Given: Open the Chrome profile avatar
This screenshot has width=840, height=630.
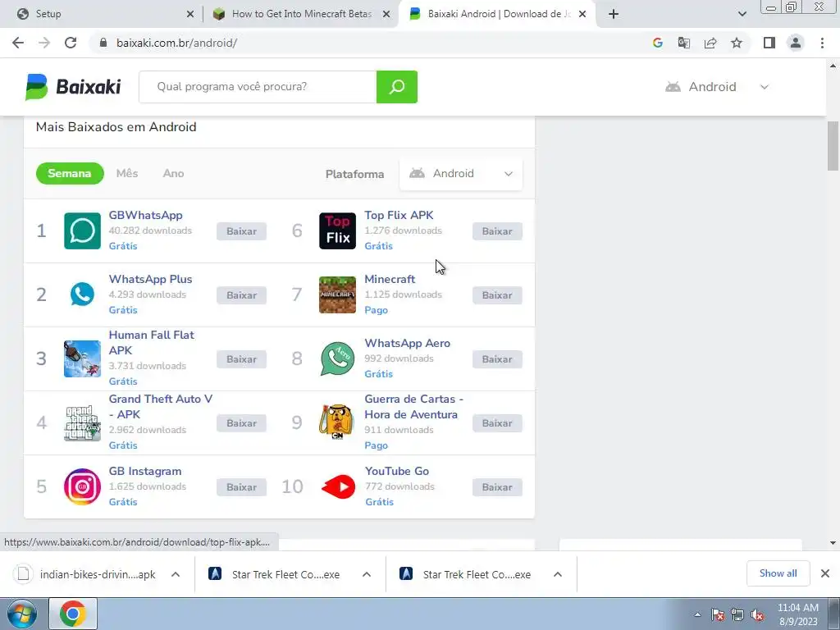Looking at the screenshot, I should click(x=796, y=43).
